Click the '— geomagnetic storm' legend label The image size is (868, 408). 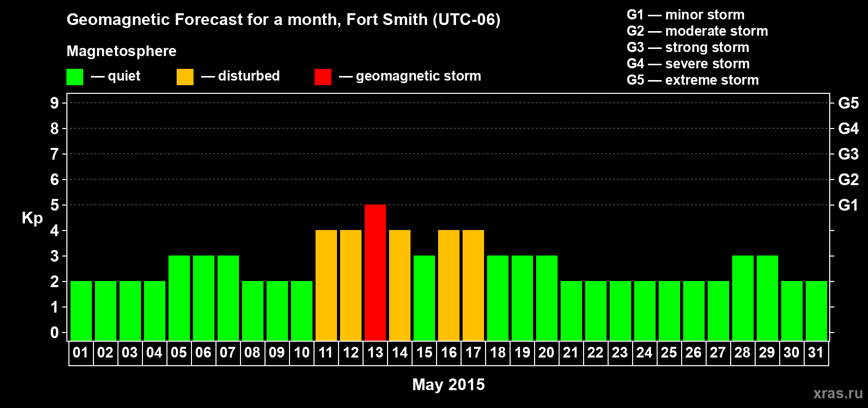410,76
